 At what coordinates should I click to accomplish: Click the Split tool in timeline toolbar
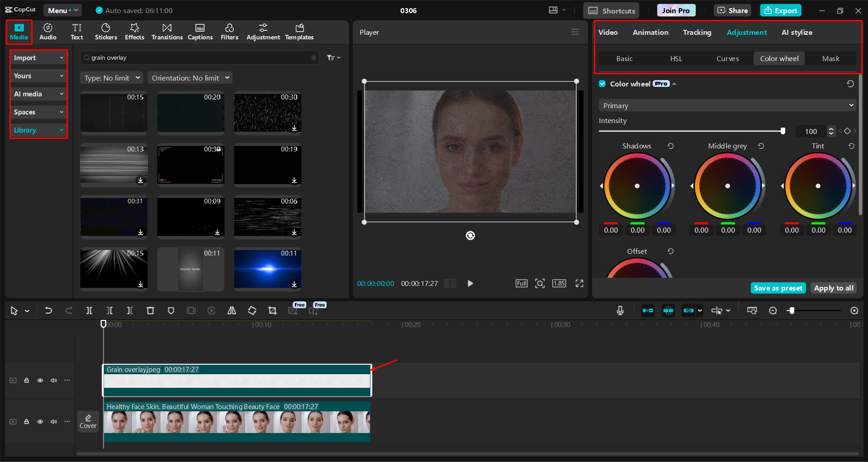click(x=89, y=310)
